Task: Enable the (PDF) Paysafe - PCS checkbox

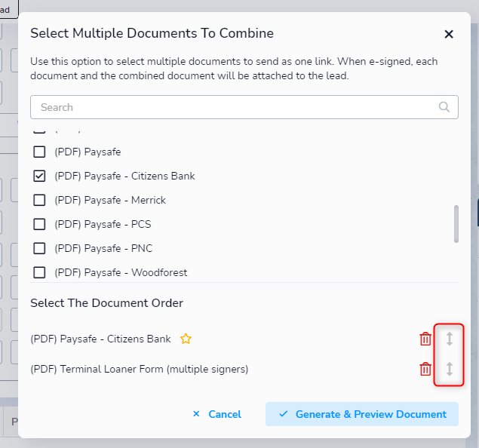Action: tap(39, 224)
